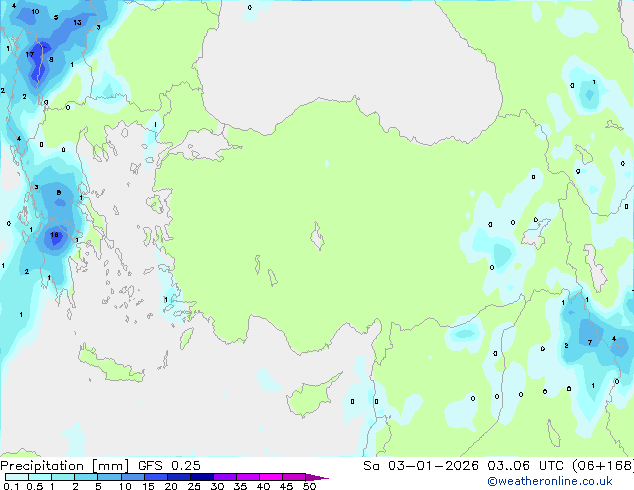Screen dimensions: 634x490
Task: Open the weatheronline.co.uk link
Action: [550, 481]
